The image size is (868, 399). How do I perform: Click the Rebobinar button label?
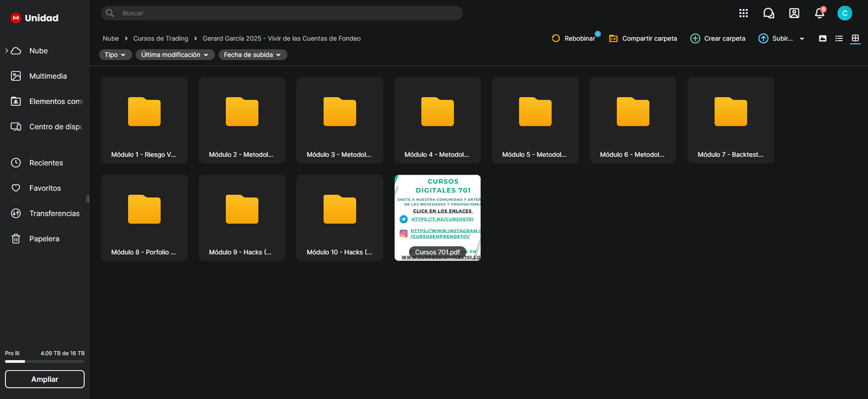coord(580,38)
